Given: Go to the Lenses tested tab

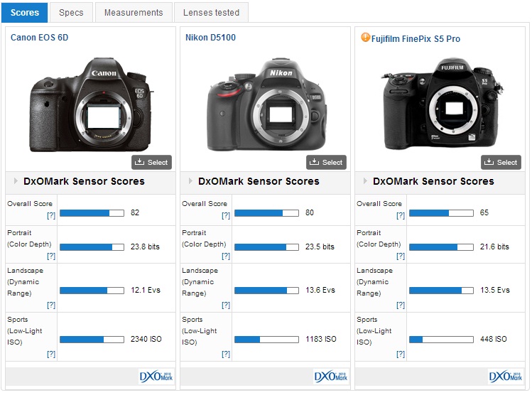Looking at the screenshot, I should coord(211,13).
